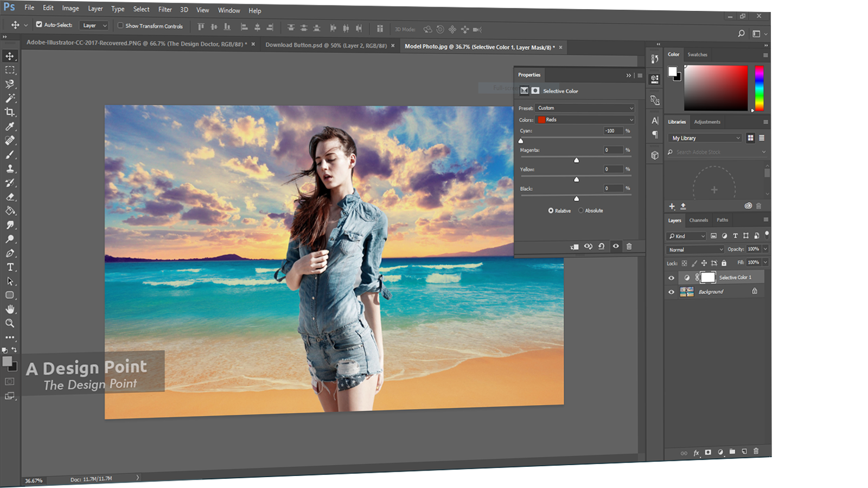
Task: Hide the Selective Color 1 layer
Action: tap(671, 278)
